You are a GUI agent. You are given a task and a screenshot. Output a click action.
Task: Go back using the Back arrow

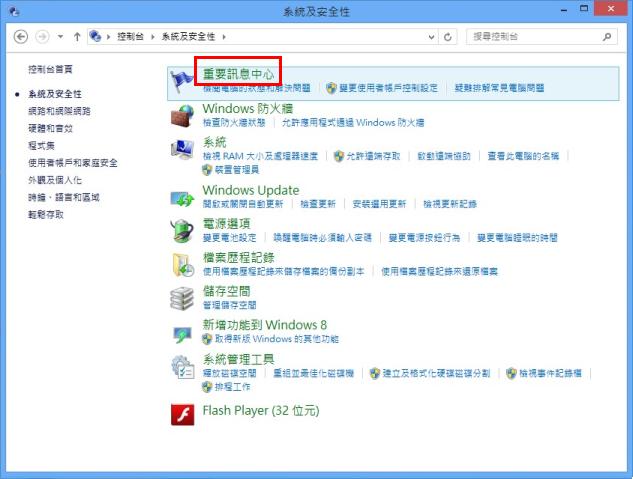point(21,37)
